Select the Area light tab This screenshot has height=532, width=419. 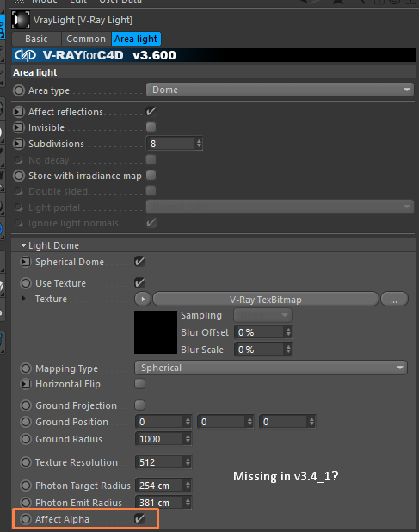tap(136, 39)
